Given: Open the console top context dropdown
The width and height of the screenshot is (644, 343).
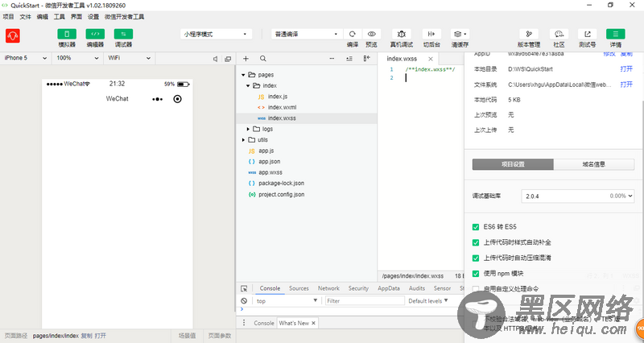Looking at the screenshot, I should click(x=287, y=300).
